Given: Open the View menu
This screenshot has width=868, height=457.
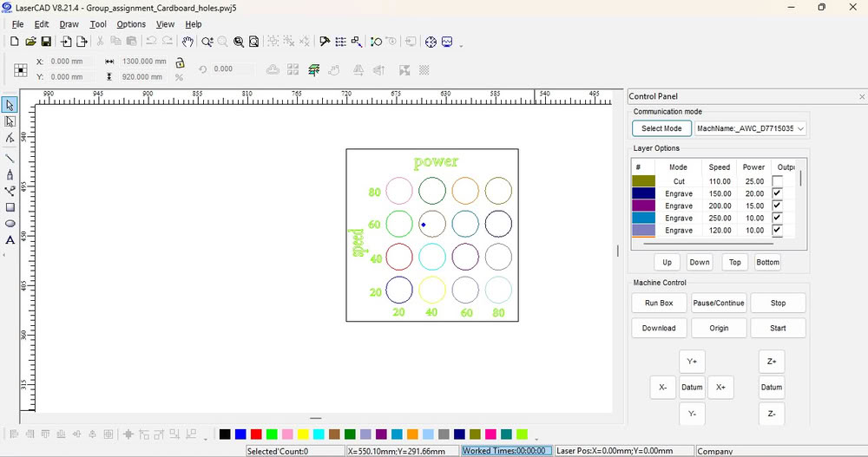Looking at the screenshot, I should coord(165,24).
